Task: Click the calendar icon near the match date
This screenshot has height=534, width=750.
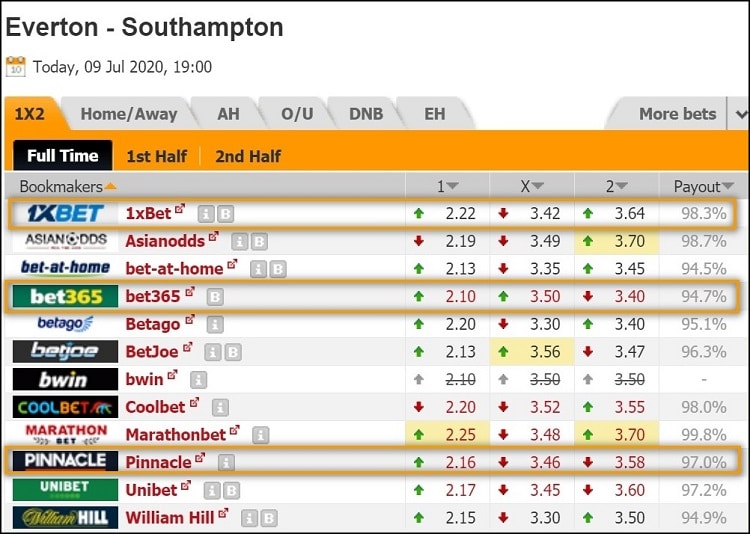Action: [16, 67]
